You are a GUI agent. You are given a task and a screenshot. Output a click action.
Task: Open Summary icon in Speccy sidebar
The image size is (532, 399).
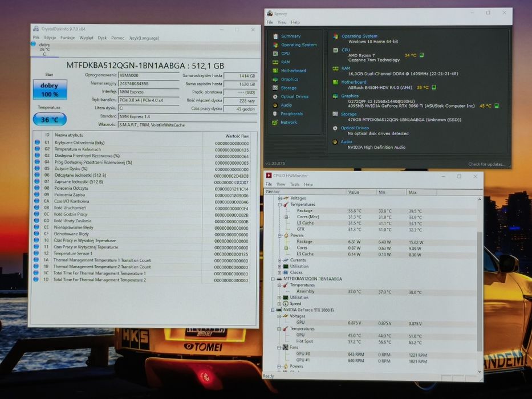[x=275, y=36]
